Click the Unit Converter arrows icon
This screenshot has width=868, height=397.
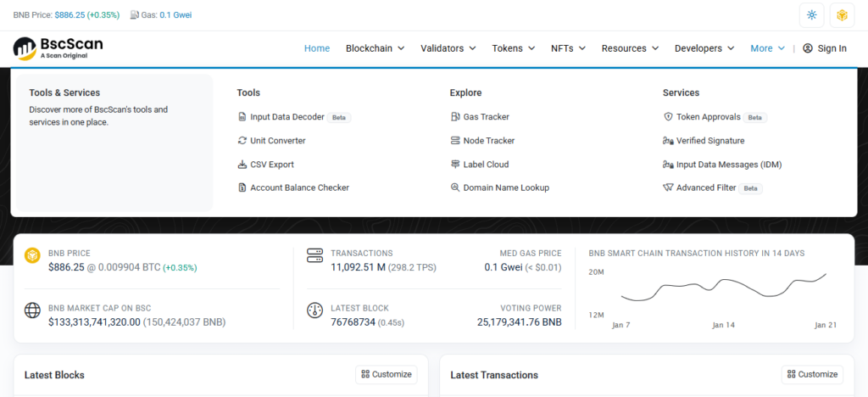tap(242, 141)
